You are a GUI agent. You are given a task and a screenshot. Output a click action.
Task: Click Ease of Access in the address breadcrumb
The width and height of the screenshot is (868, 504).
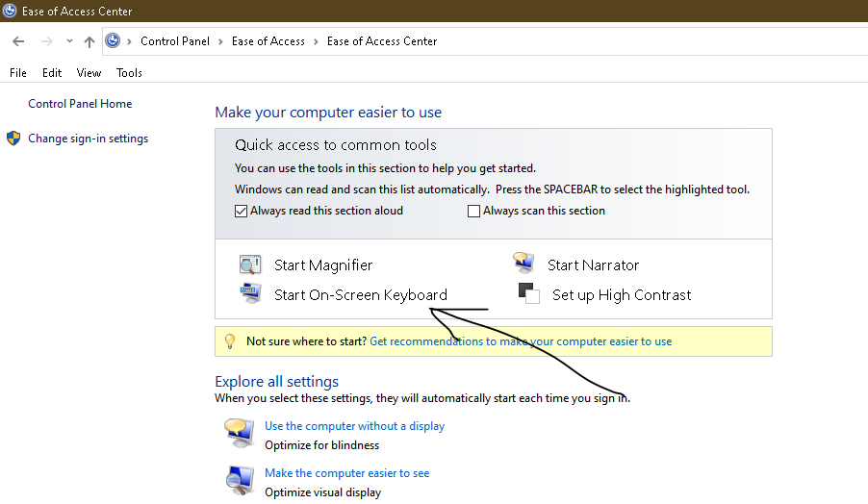click(268, 41)
